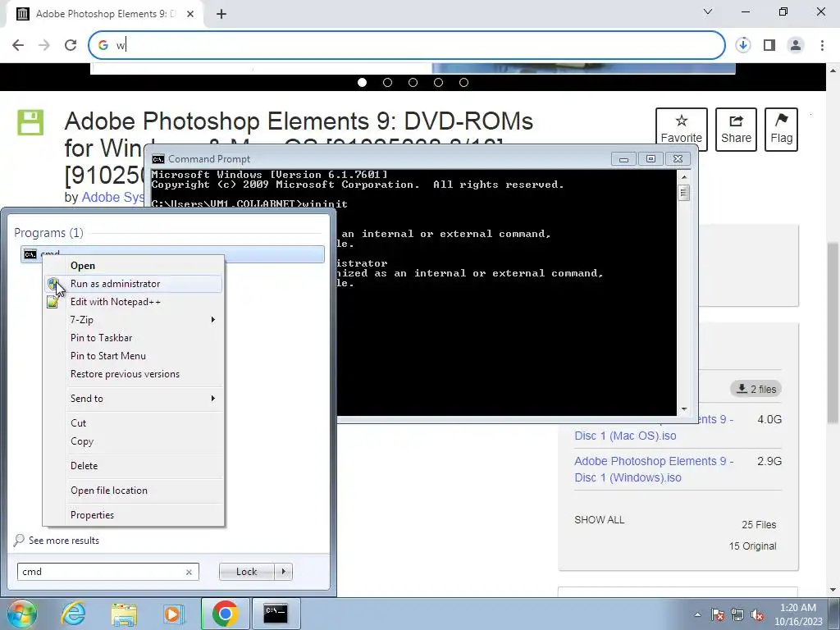Choose Copy in the context menu
840x630 pixels.
[x=133, y=441]
